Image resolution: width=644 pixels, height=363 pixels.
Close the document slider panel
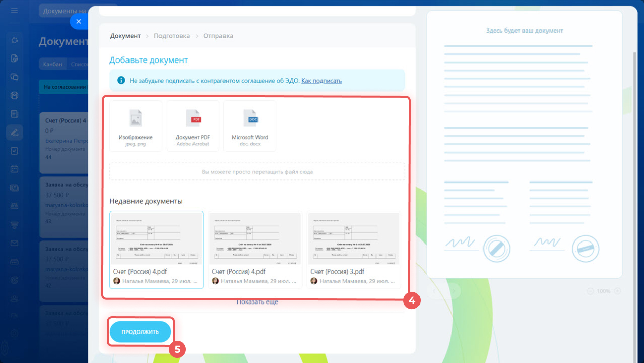click(79, 22)
